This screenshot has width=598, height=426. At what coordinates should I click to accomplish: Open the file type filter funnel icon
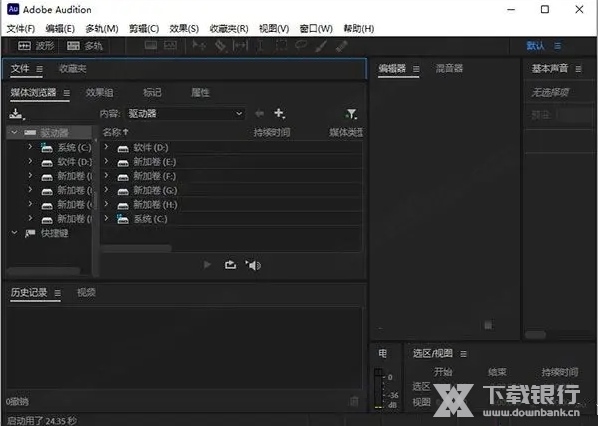coord(351,114)
